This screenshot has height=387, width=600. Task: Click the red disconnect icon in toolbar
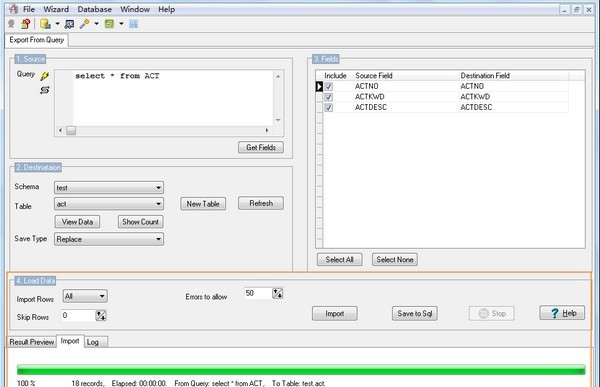tap(26, 24)
